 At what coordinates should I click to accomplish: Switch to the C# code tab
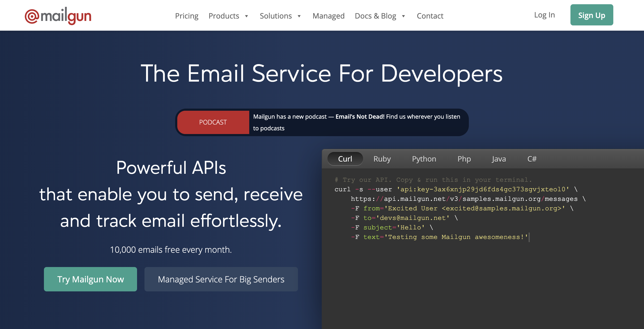(x=532, y=159)
